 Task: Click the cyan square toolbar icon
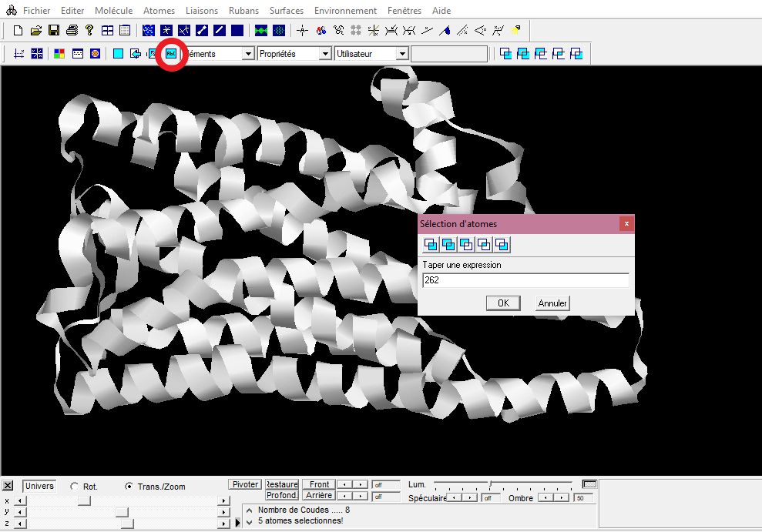[118, 54]
